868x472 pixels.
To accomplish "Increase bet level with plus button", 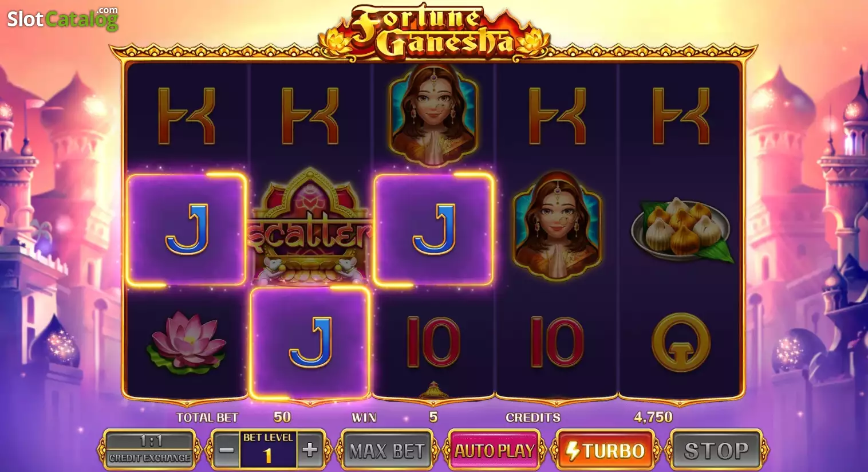I will tap(310, 450).
